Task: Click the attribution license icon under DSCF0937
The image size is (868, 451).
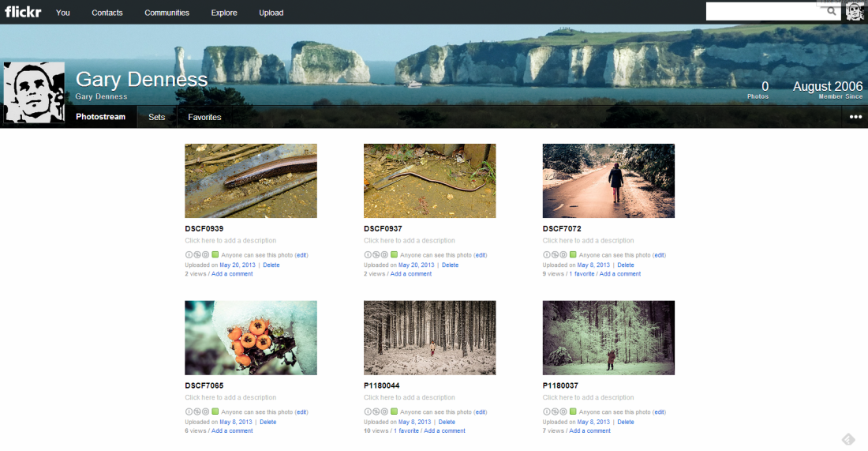Action: coord(368,255)
